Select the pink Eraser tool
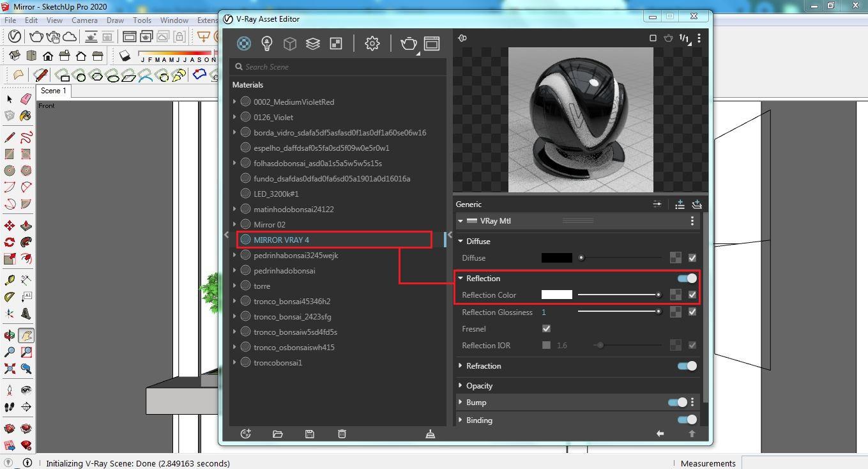Image resolution: width=868 pixels, height=469 pixels. pyautogui.click(x=26, y=99)
